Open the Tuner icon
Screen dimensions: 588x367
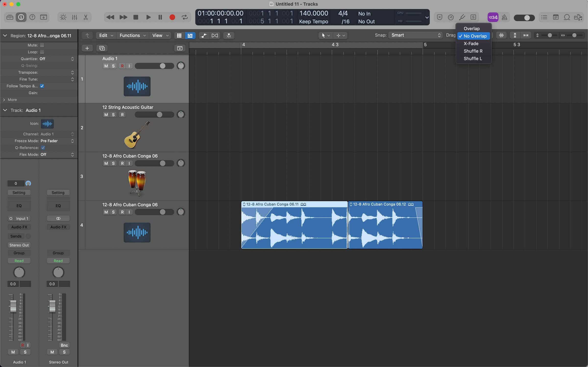click(x=462, y=17)
